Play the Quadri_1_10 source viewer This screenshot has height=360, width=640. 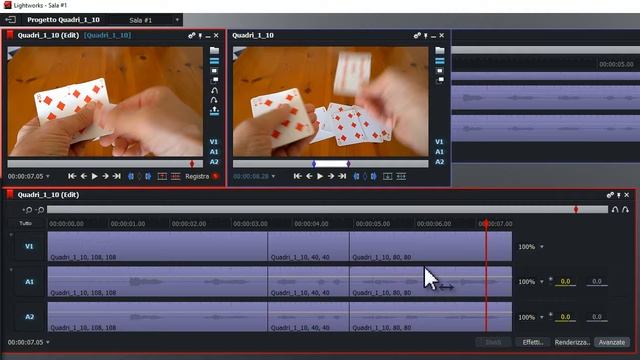[x=320, y=176]
